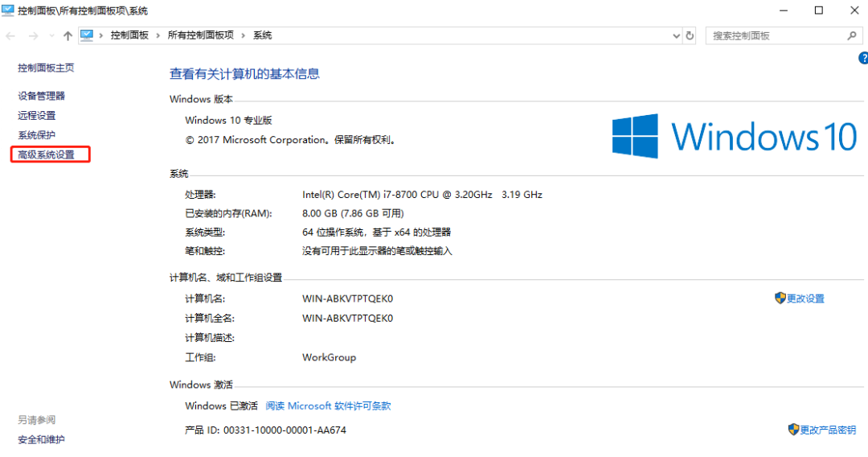Expand chevron after 所有控制面板项 breadcrumb
Image resolution: width=868 pixels, height=457 pixels.
tap(243, 35)
